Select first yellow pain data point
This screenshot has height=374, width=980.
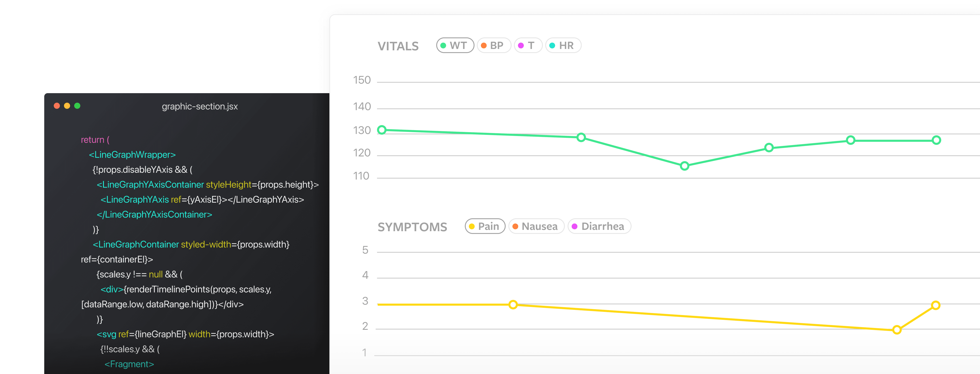coord(513,304)
